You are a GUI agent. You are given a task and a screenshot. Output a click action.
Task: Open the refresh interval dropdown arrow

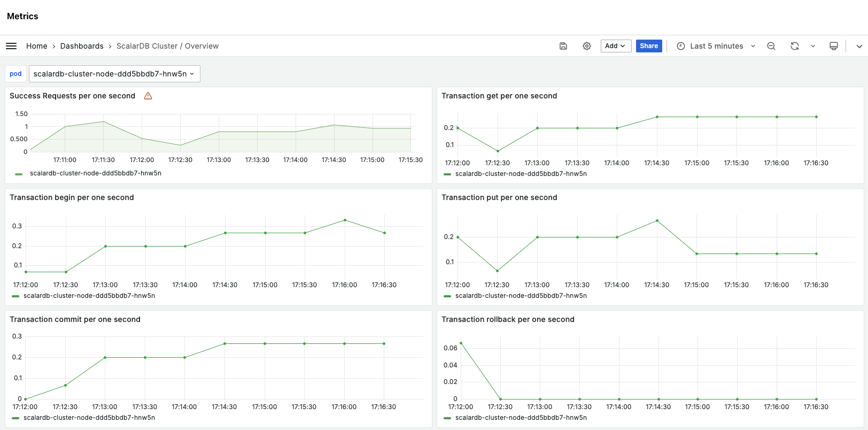[813, 46]
